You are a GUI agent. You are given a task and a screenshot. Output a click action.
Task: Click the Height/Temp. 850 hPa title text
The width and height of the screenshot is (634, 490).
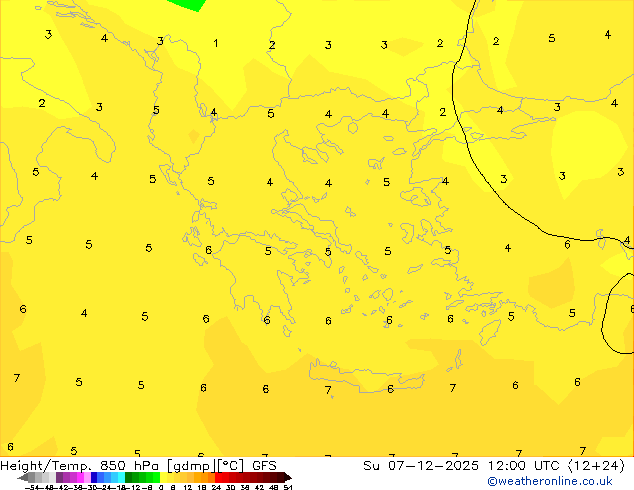click(82, 465)
